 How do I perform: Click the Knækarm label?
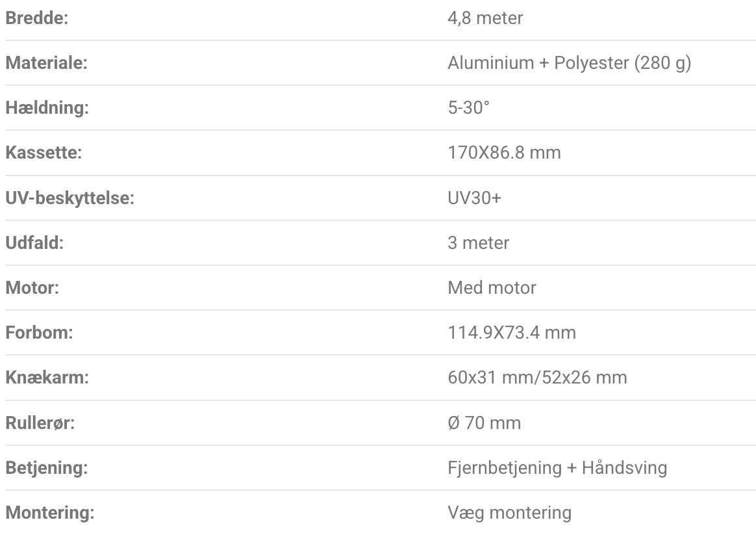coord(47,378)
